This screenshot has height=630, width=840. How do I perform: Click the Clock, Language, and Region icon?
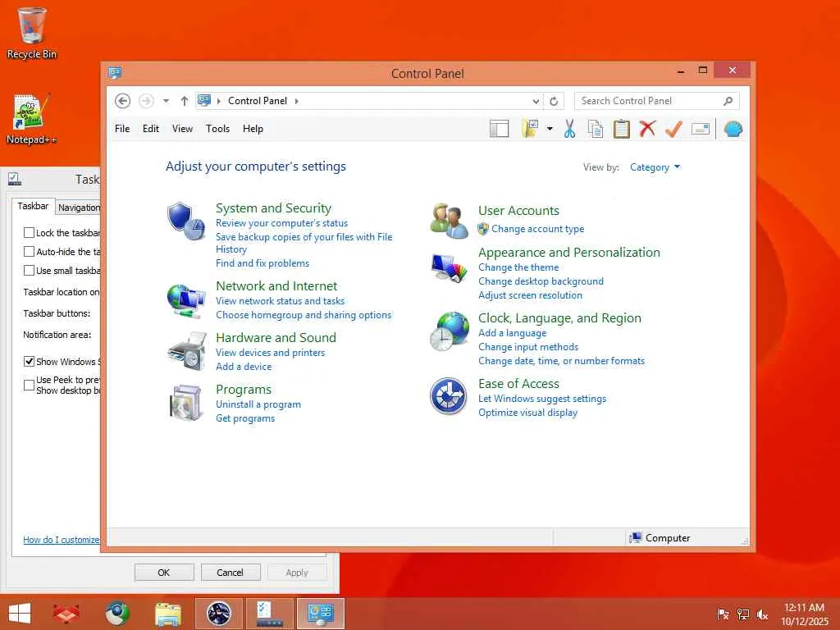[449, 331]
